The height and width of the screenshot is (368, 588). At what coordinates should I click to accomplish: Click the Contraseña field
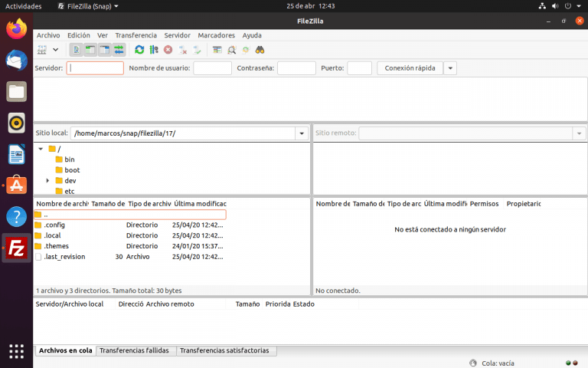tap(296, 68)
